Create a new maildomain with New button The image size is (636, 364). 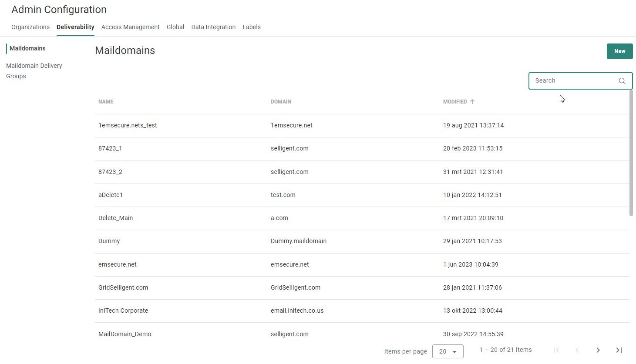pos(619,51)
